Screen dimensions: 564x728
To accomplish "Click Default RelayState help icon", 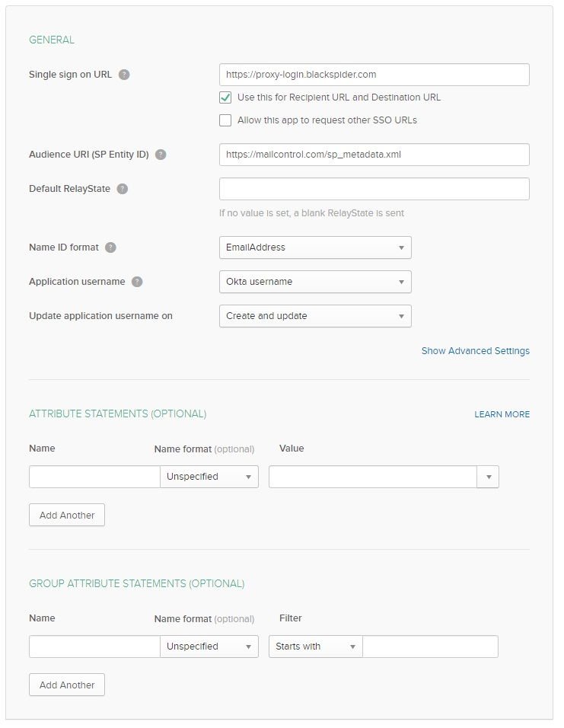I will click(123, 189).
